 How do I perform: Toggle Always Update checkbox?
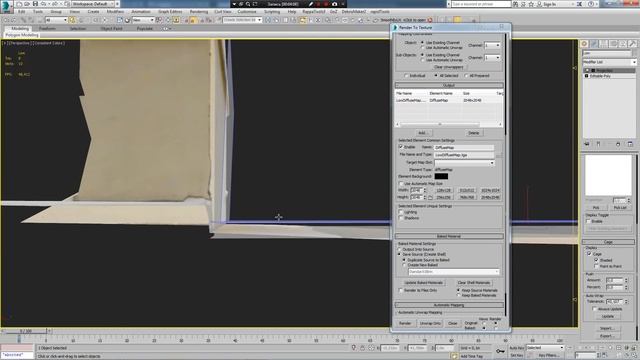tap(595, 309)
